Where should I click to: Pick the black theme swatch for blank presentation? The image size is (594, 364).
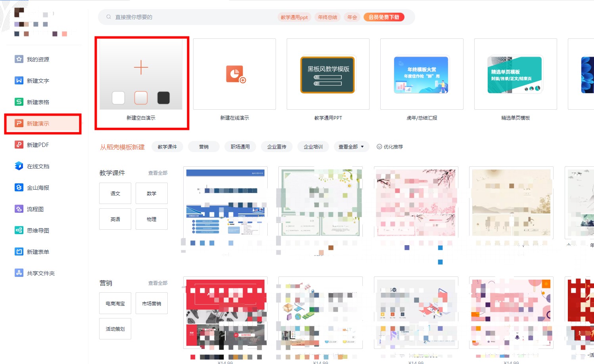[x=163, y=98]
